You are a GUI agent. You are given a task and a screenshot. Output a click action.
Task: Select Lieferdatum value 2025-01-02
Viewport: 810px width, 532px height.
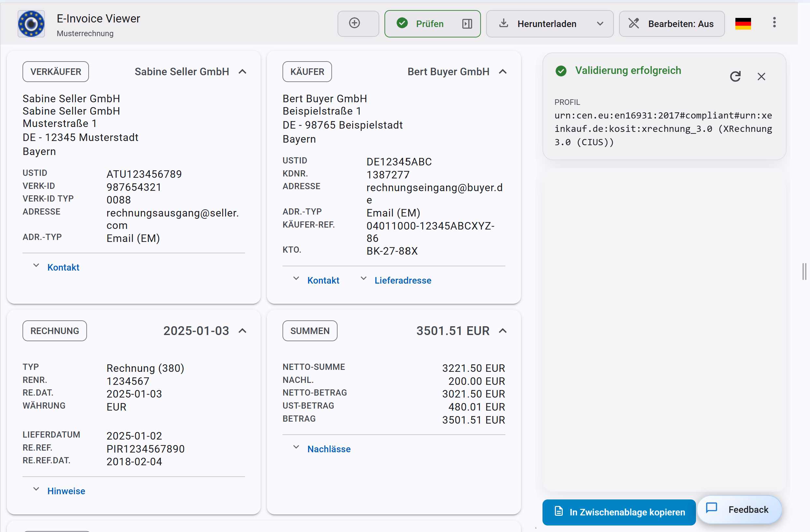[x=135, y=436]
